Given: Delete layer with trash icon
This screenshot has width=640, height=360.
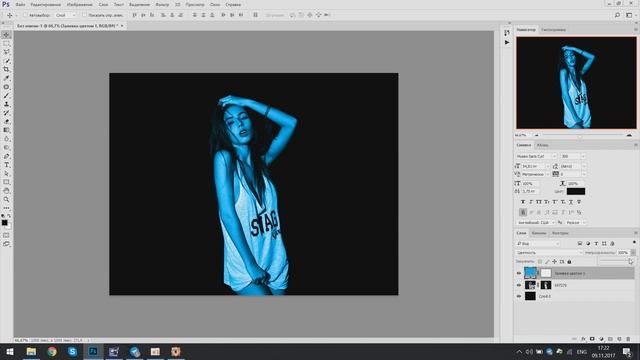Looking at the screenshot, I should [628, 339].
